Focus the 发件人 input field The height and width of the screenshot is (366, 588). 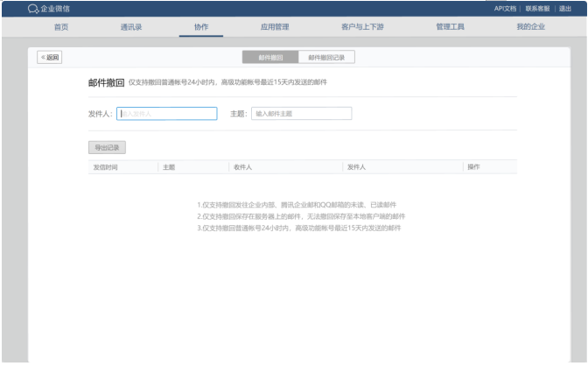click(166, 113)
